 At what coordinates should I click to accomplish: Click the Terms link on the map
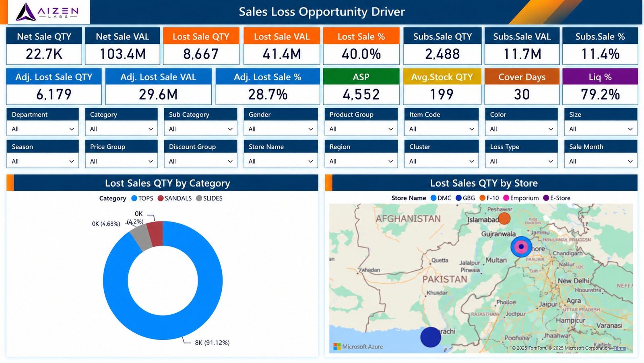(620, 348)
